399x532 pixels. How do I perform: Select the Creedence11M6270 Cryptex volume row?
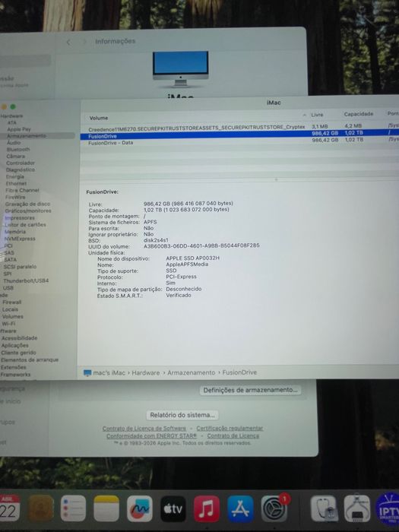pos(239,128)
